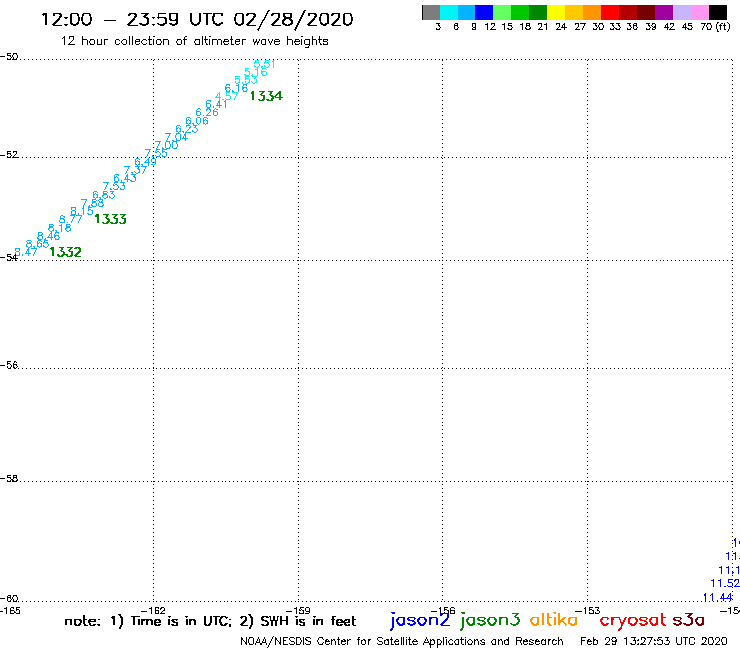Click the longitude axis label -165

tap(10, 611)
